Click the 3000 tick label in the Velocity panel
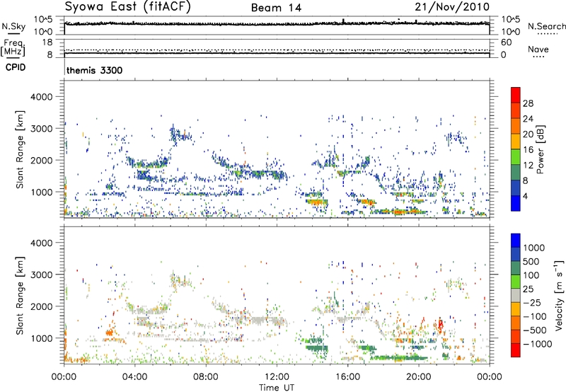This screenshot has width=566, height=392. pyautogui.click(x=42, y=275)
